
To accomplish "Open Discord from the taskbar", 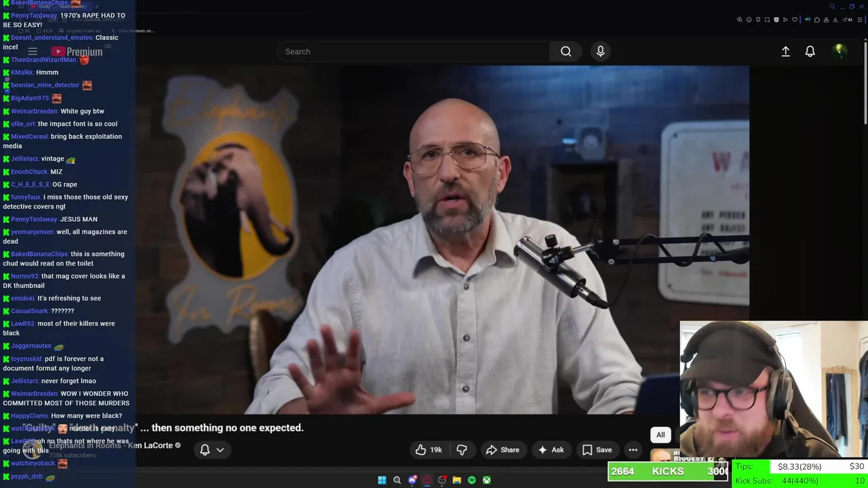I will coord(412,480).
